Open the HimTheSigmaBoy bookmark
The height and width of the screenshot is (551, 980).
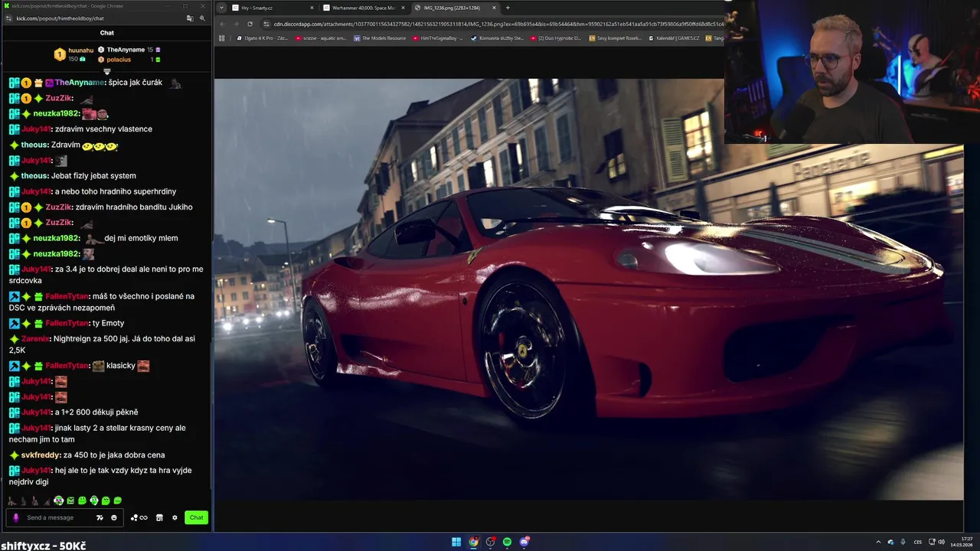(439, 37)
